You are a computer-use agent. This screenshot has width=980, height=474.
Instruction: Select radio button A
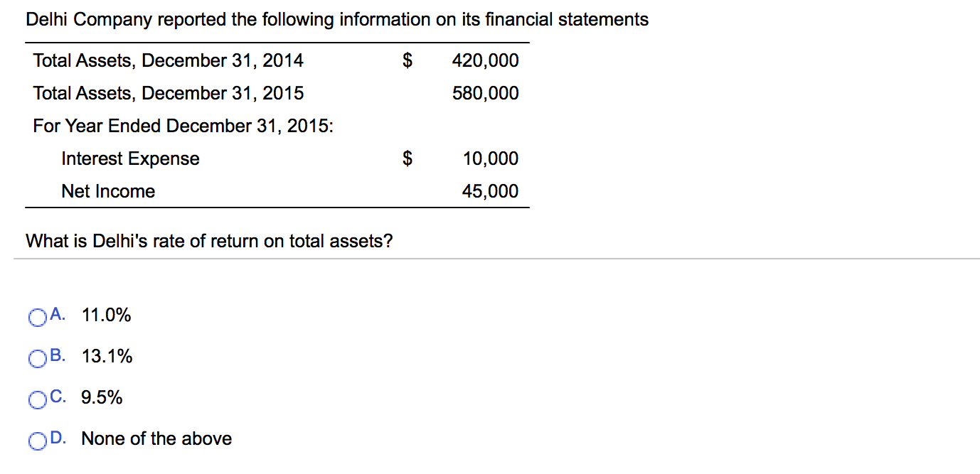[x=37, y=317]
